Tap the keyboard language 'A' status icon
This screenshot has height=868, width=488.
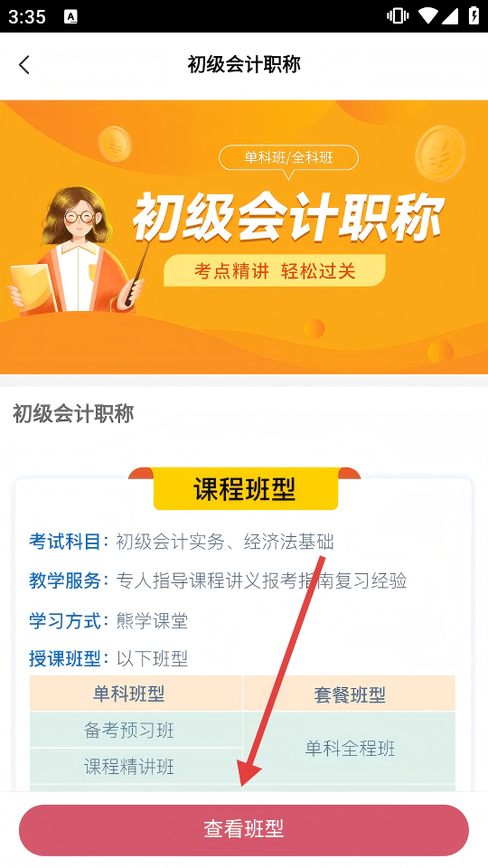click(x=70, y=16)
